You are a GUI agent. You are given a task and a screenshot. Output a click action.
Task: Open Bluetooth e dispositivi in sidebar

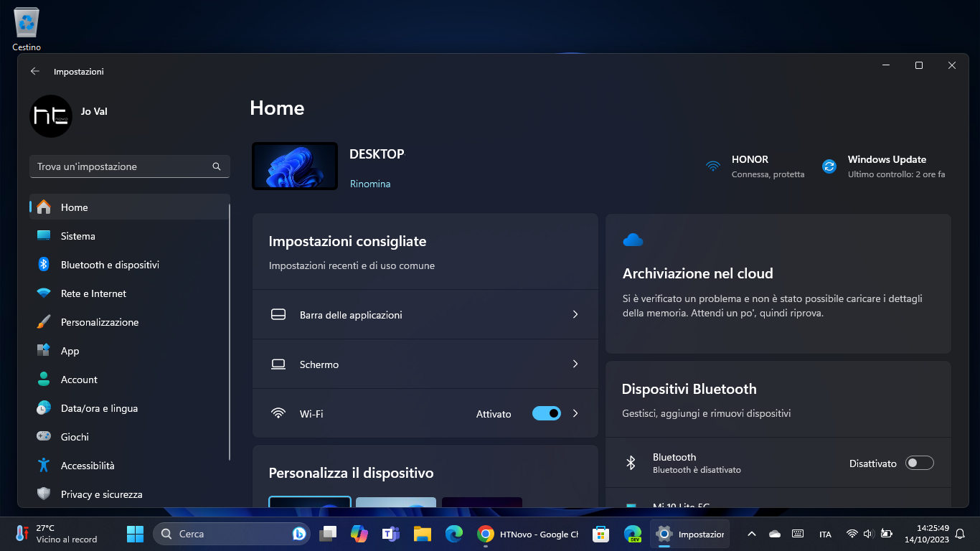coord(129,265)
